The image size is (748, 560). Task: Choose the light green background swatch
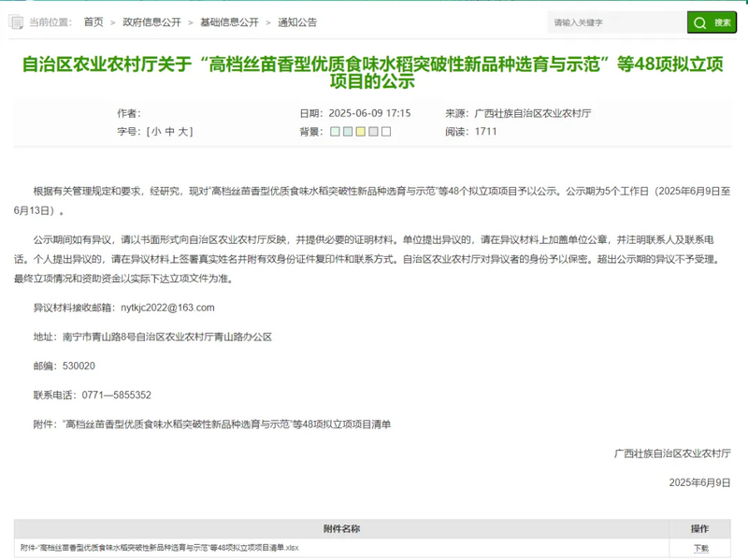pos(335,132)
